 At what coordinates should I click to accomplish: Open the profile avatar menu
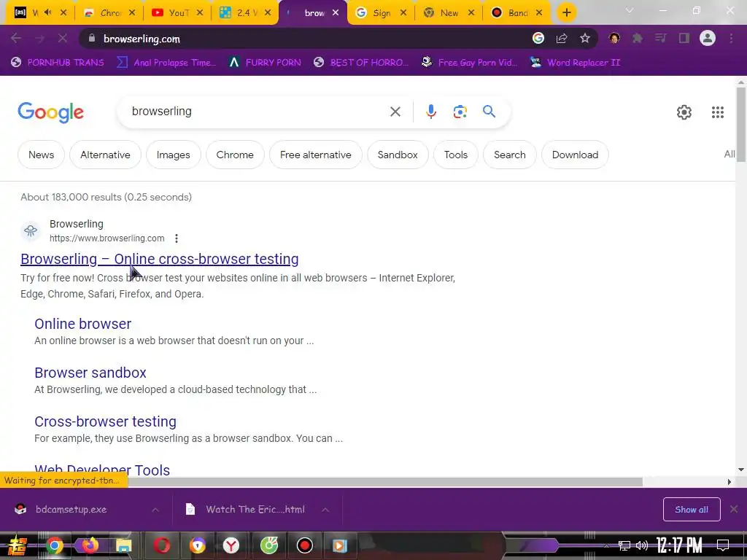coord(708,39)
